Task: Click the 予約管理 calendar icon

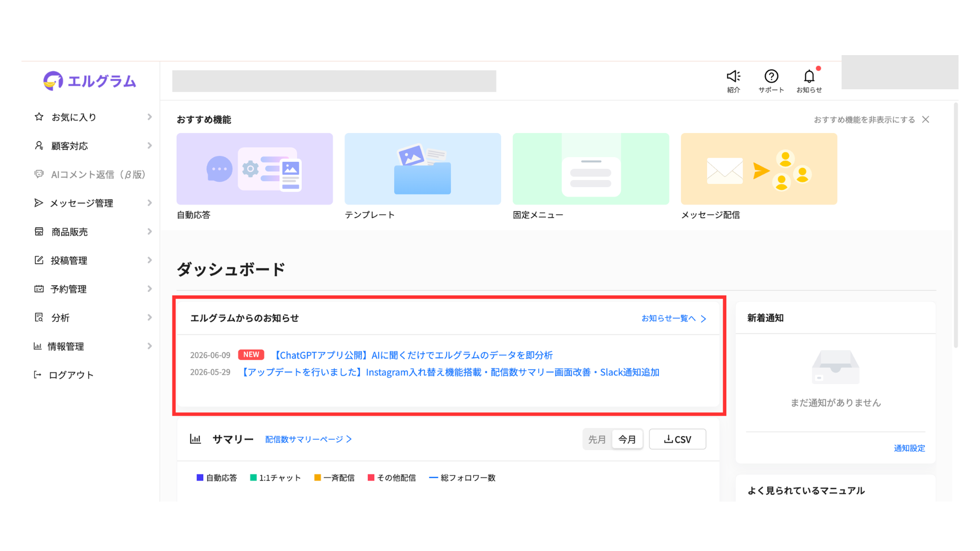Action: pos(39,289)
